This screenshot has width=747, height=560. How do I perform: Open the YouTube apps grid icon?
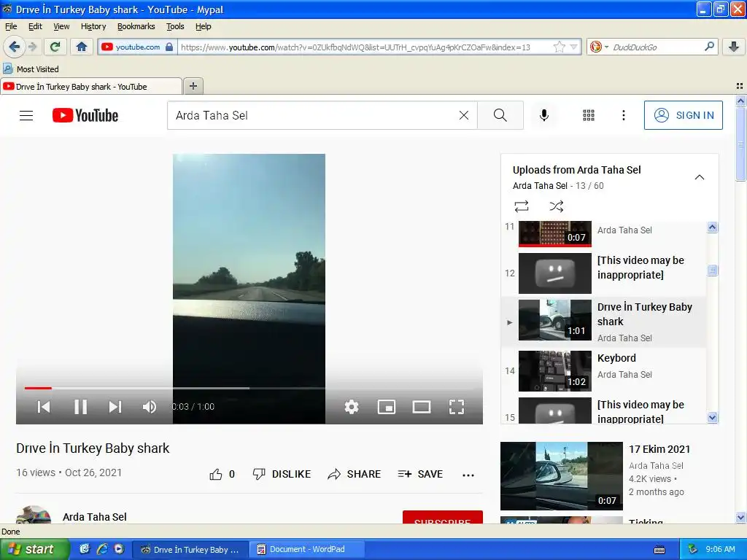point(589,115)
